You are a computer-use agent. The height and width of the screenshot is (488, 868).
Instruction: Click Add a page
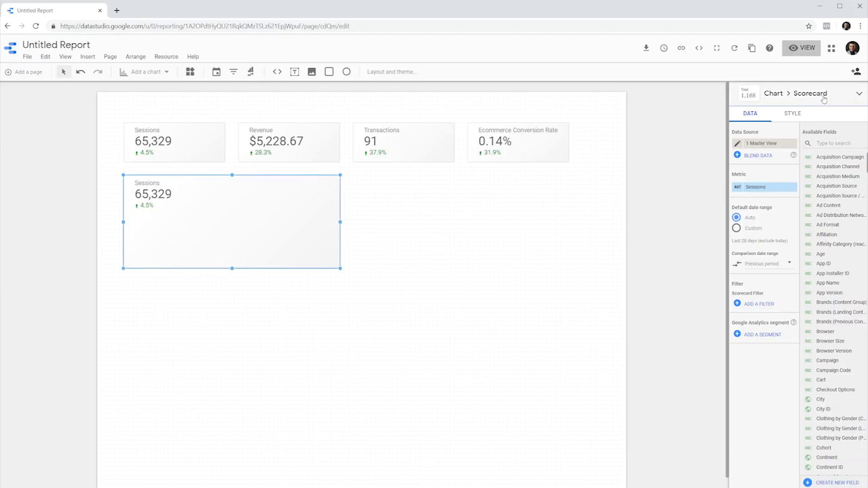point(23,72)
